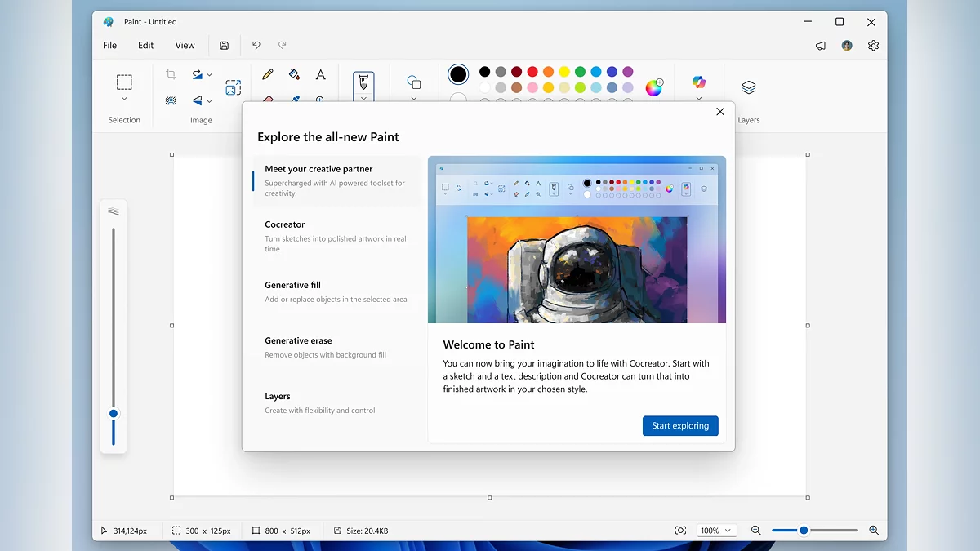Open the Layers panel

748,87
